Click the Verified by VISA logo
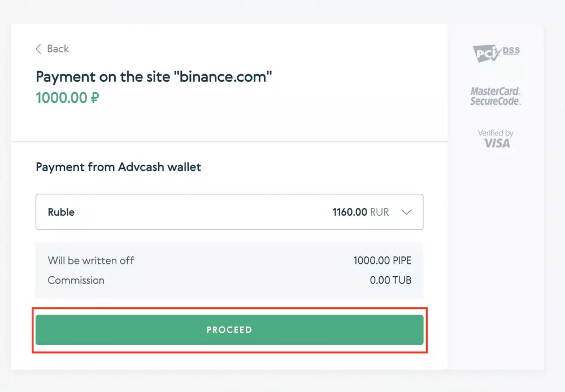 coord(495,138)
